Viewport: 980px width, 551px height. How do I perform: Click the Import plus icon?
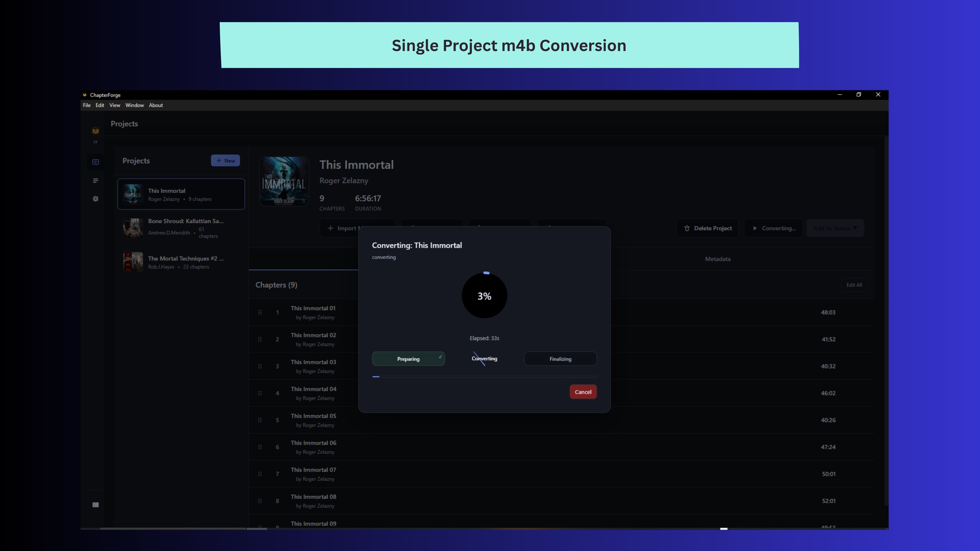(330, 228)
